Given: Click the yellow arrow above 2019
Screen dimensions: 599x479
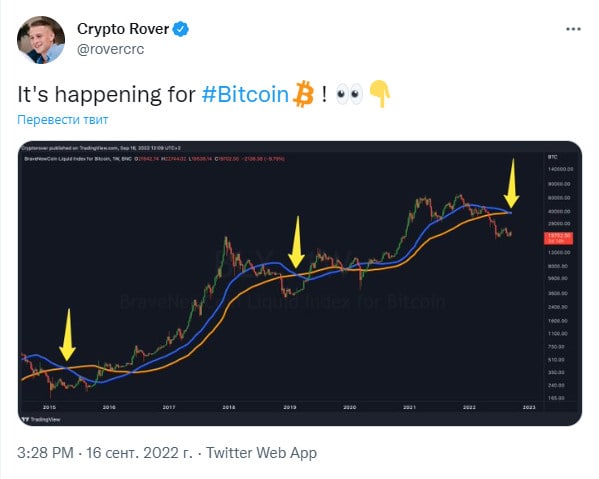Looking at the screenshot, I should (x=296, y=241).
